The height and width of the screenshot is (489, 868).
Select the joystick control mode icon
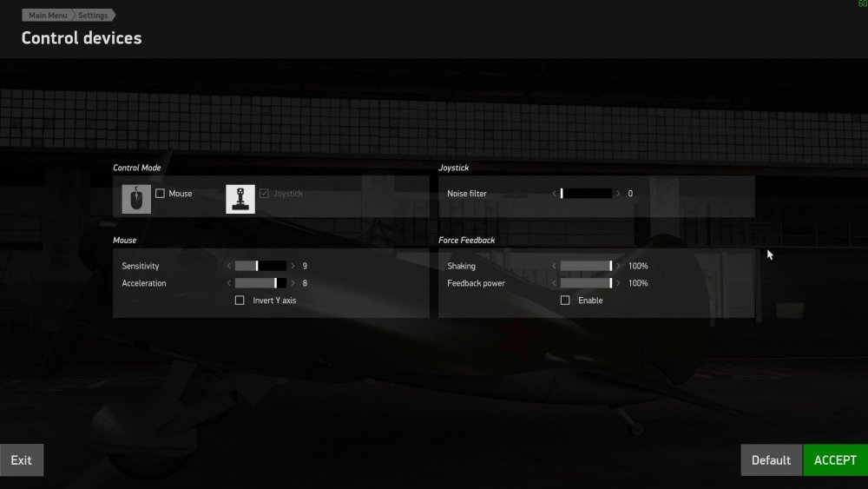pyautogui.click(x=240, y=199)
